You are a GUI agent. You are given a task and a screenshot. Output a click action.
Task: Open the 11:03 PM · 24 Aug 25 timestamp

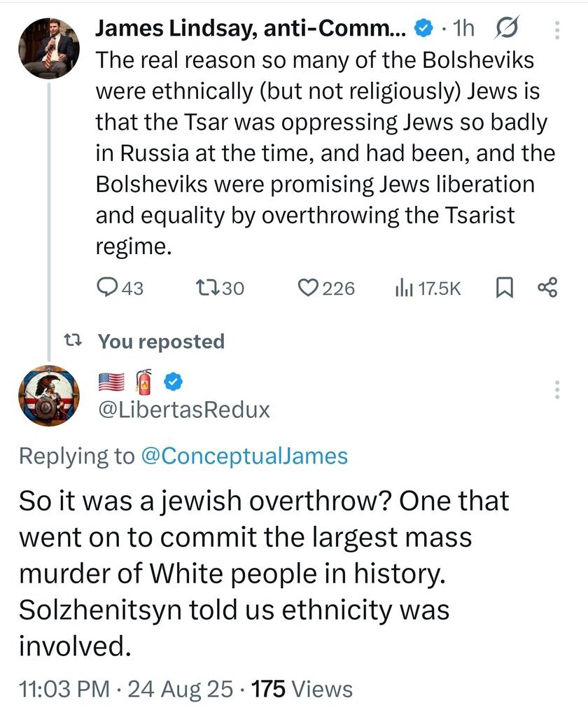125,689
